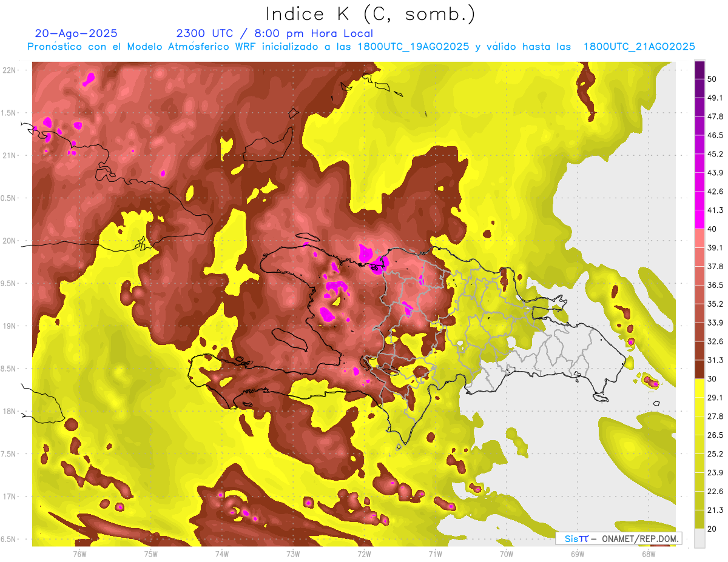728x562 pixels.
Task: Click the "33.9" value on the color scale
Action: tap(715, 323)
